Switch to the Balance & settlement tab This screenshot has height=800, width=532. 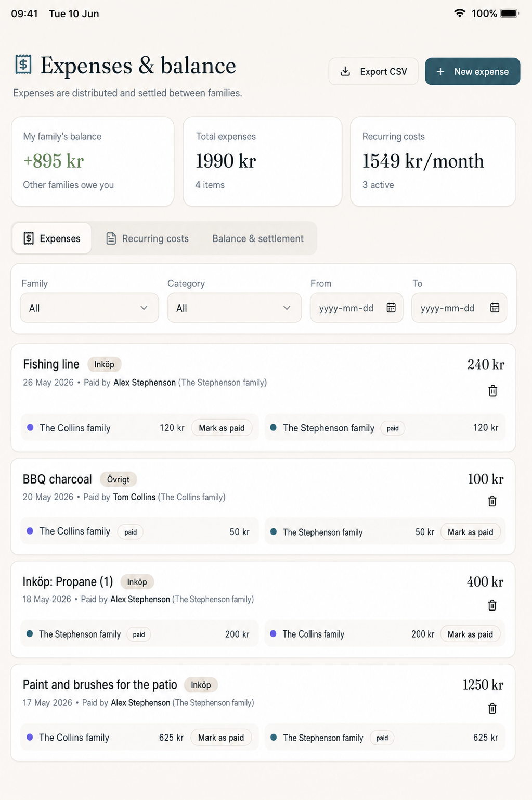tap(258, 238)
